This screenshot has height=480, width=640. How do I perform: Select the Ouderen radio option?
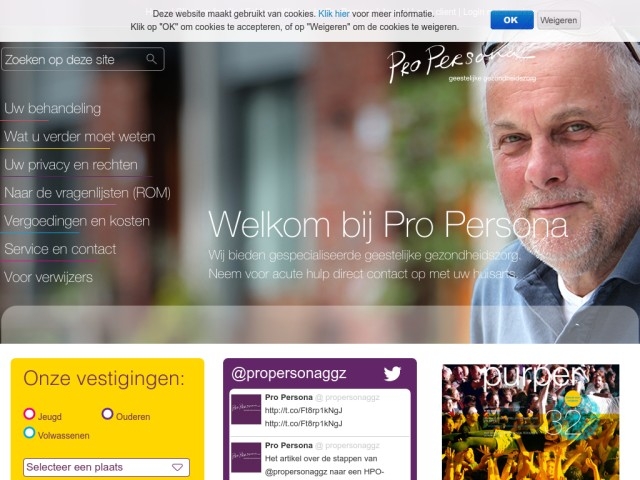(107, 414)
